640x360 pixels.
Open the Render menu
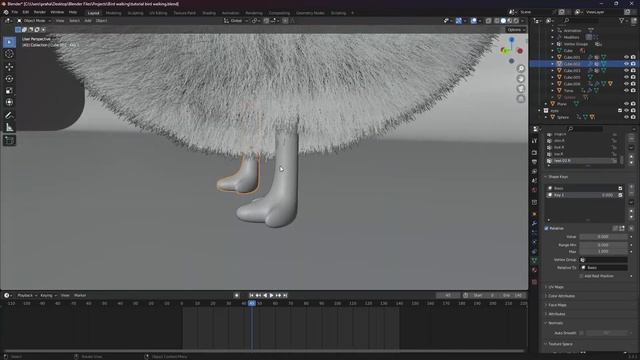coord(40,12)
